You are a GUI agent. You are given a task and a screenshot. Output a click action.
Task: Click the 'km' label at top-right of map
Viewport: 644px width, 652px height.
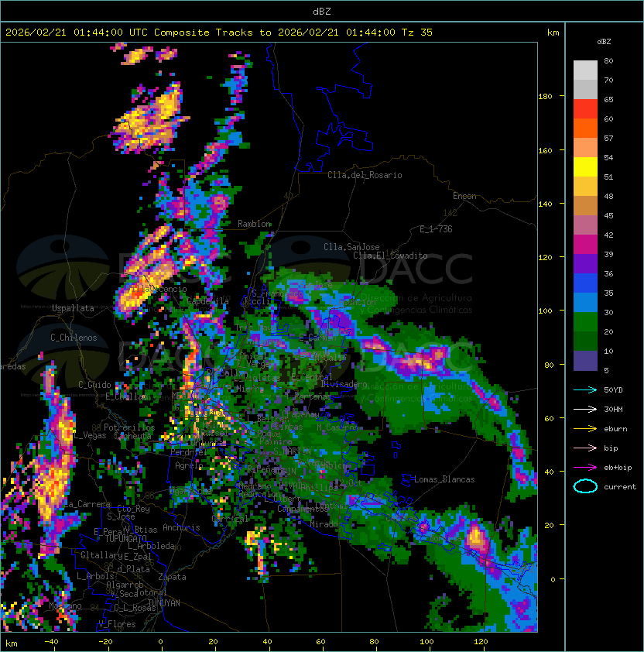pyautogui.click(x=553, y=33)
